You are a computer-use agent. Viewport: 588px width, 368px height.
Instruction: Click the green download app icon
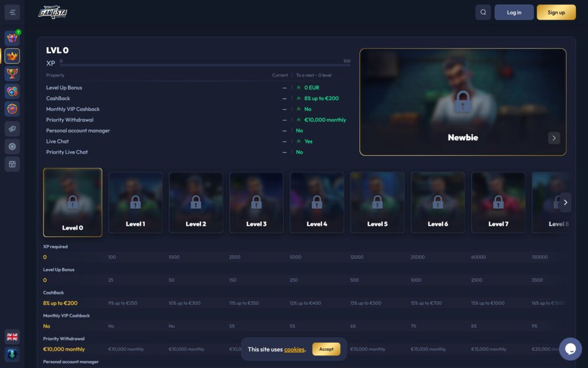(12, 354)
